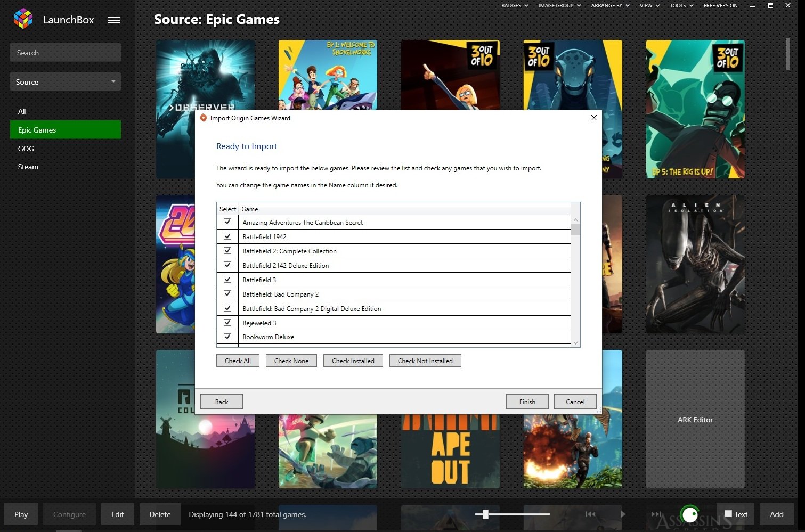This screenshot has width=805, height=532.
Task: Expand the IMAGE GROUP menu
Action: click(559, 6)
